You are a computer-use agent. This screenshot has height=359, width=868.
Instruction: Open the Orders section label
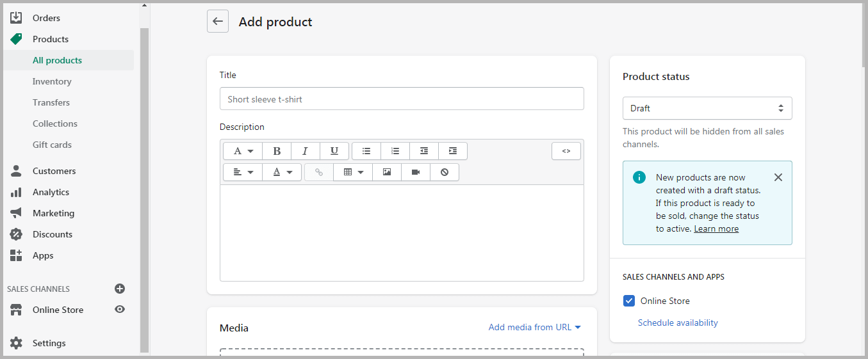(x=47, y=18)
